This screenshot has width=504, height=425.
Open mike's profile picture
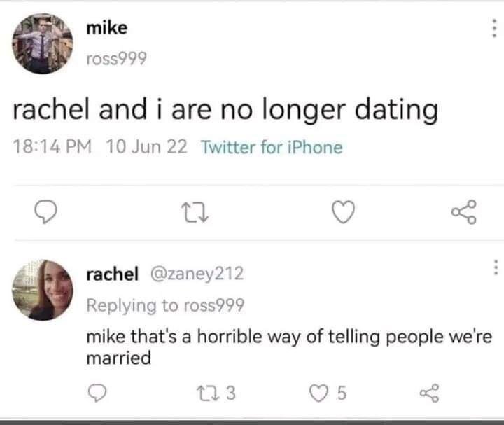(43, 43)
